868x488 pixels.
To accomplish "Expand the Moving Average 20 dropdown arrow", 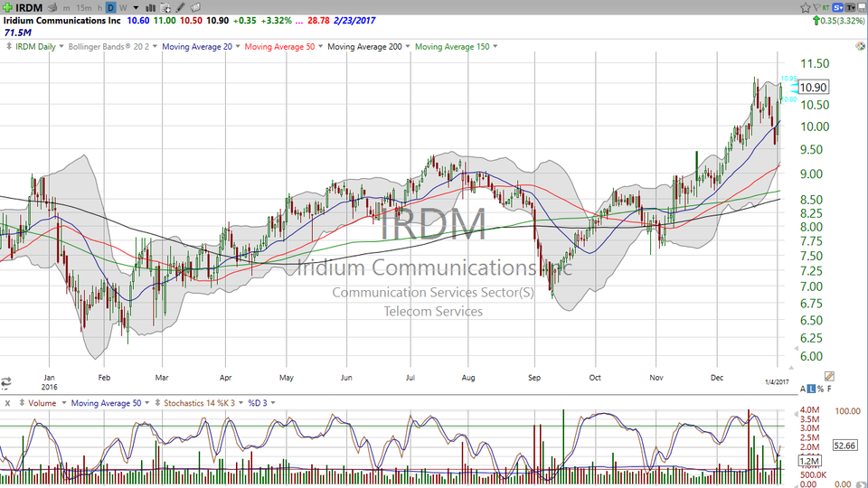I will [x=238, y=46].
